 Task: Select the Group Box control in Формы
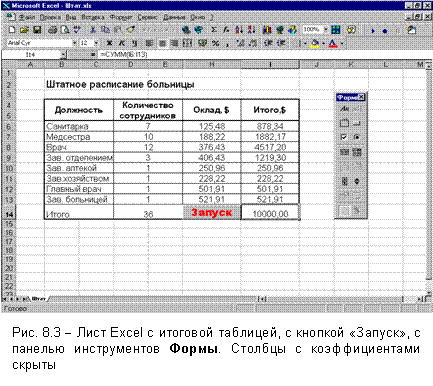[x=344, y=123]
